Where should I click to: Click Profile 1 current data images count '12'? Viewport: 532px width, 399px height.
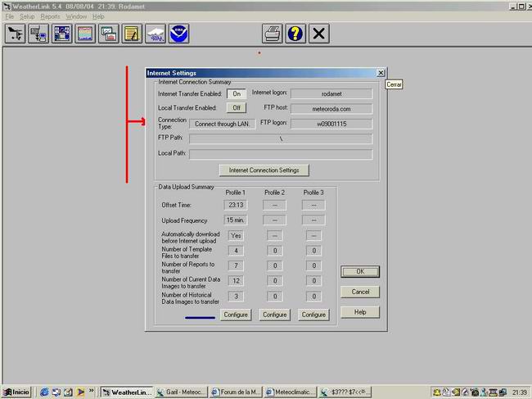tap(236, 281)
